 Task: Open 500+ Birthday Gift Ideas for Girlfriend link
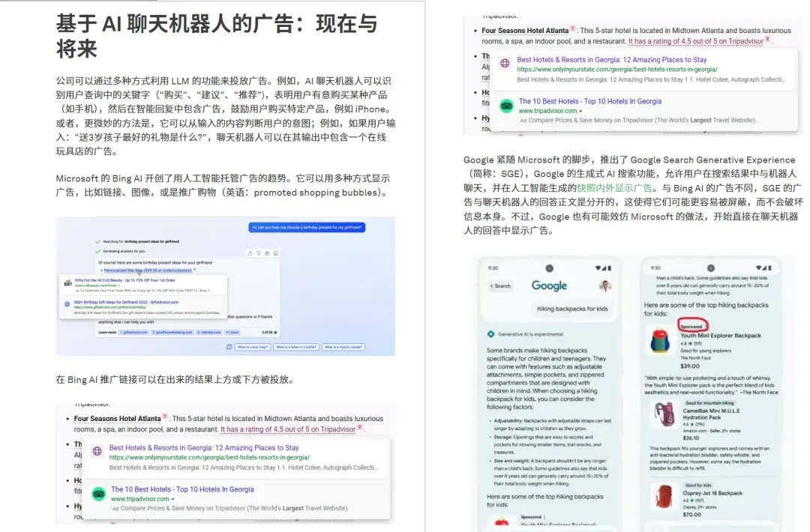click(x=127, y=303)
